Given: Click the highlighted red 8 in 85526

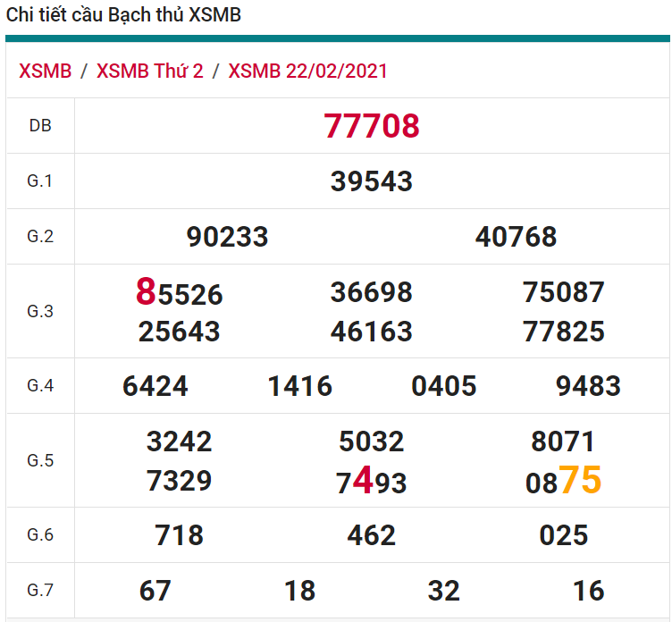Looking at the screenshot, I should point(146,292).
